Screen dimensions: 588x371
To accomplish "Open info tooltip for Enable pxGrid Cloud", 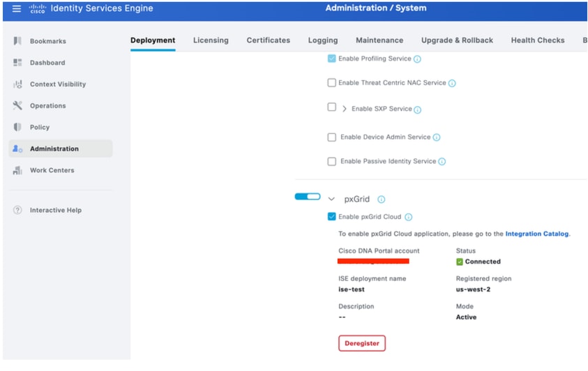I will (408, 217).
